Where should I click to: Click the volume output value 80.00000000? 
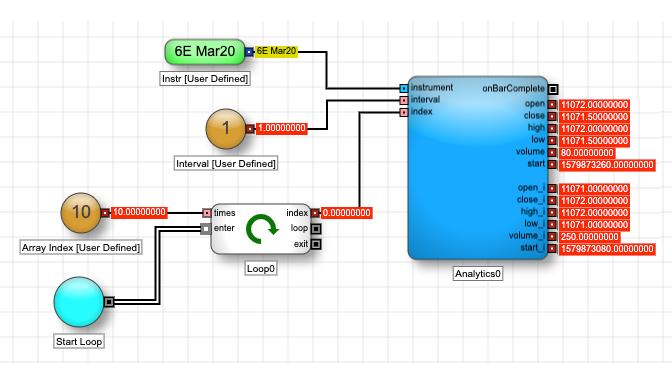[587, 153]
